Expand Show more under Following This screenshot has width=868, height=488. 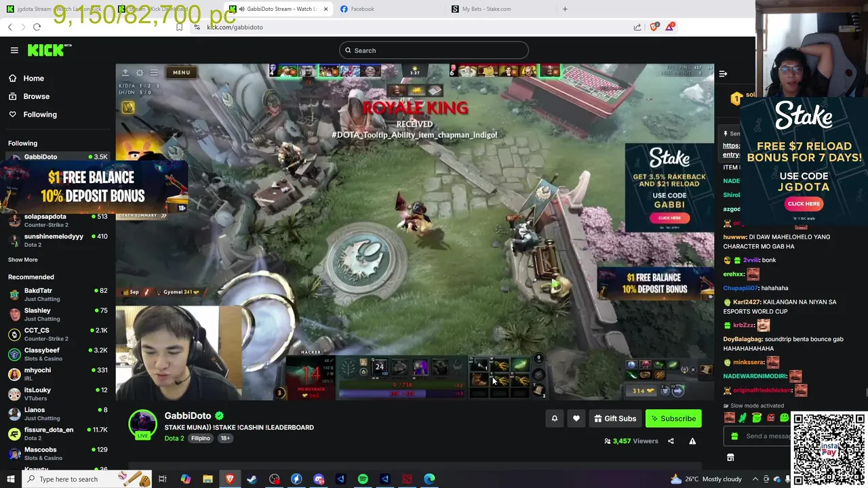pos(23,260)
